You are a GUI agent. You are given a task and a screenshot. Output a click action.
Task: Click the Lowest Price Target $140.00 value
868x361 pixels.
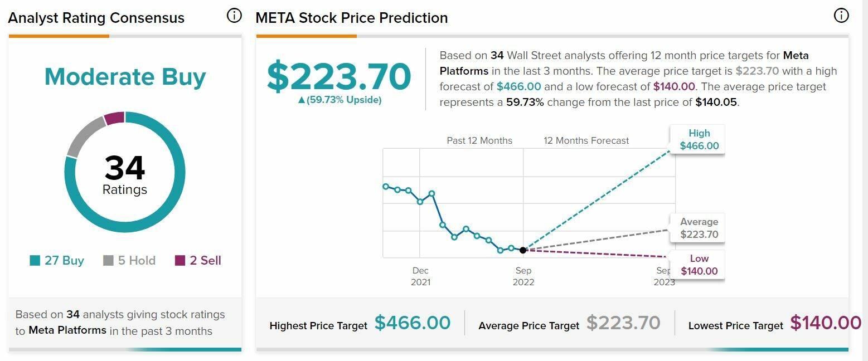(826, 323)
